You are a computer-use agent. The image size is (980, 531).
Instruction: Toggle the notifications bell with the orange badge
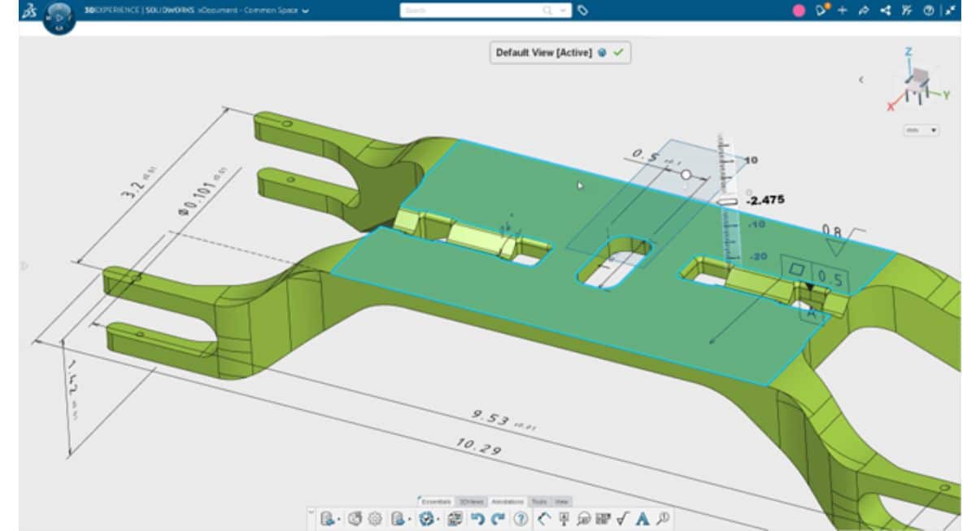(x=822, y=10)
